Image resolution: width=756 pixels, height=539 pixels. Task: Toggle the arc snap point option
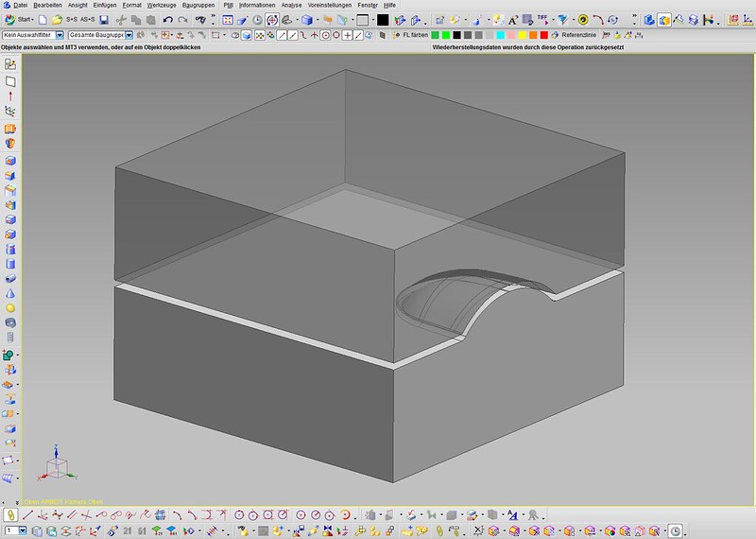(x=303, y=35)
